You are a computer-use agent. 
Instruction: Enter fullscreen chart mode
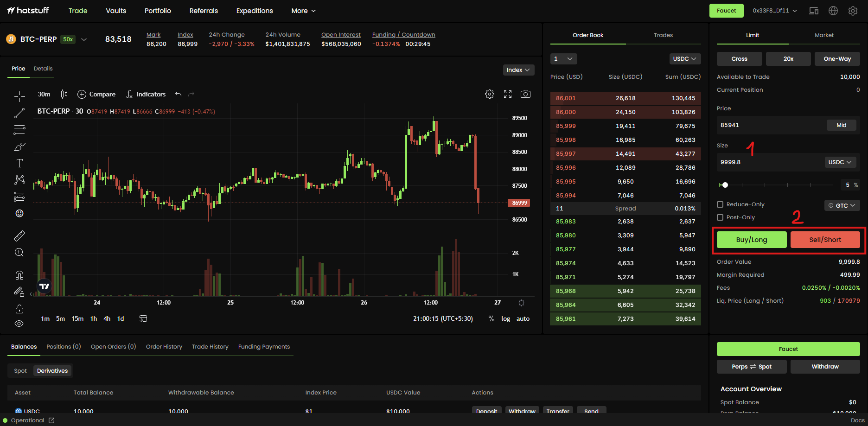click(508, 94)
